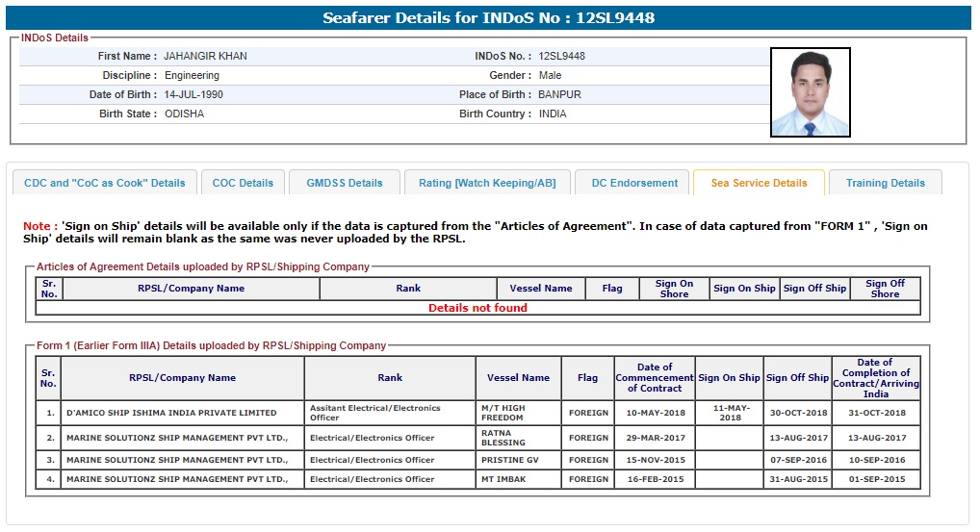Open the CDC and "CoC as Cook" Details tab

tap(104, 183)
